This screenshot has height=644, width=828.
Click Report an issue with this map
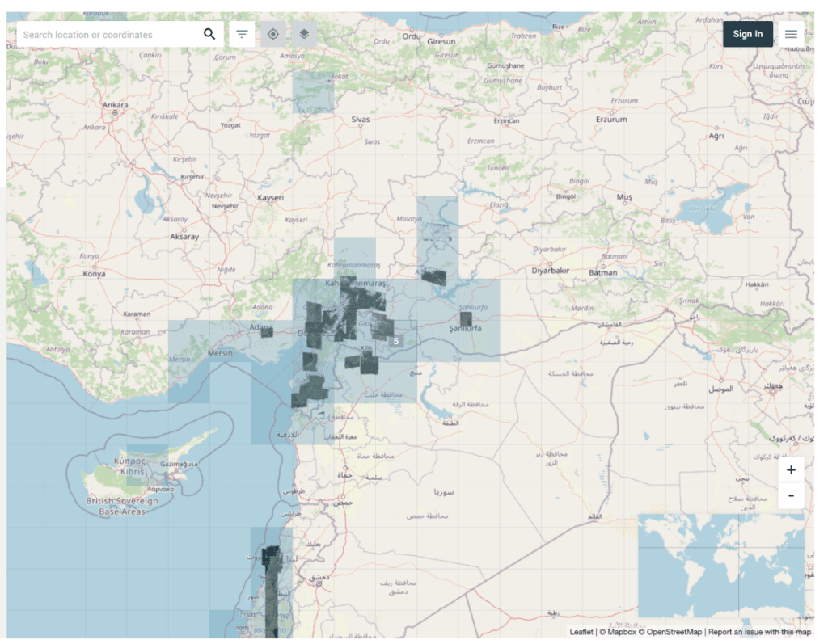coord(759,632)
